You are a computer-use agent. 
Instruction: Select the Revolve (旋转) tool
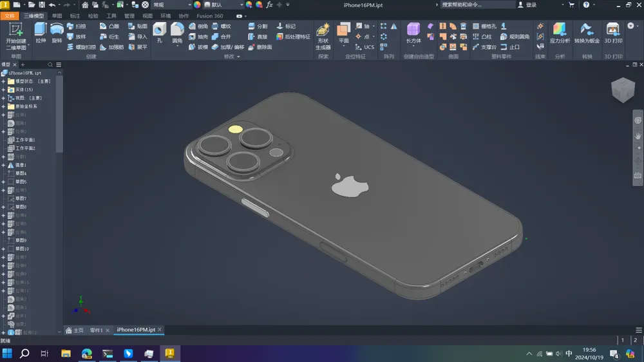click(57, 33)
